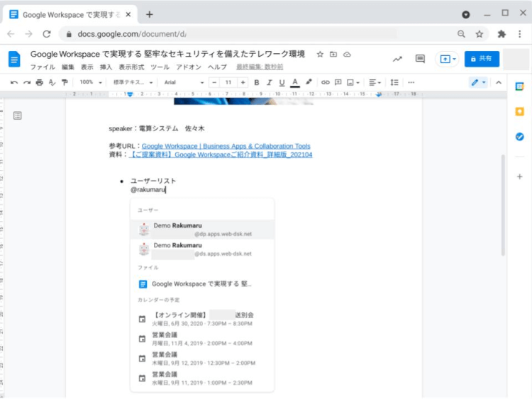Viewport: 532px width, 399px height.
Task: Choose Google Workspace file suggestion
Action: coord(202,283)
